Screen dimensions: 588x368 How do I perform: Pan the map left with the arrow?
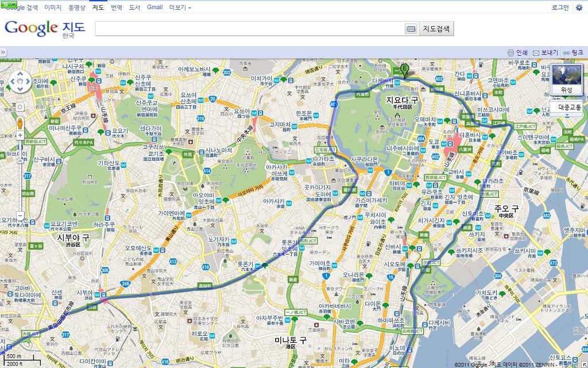12,82
